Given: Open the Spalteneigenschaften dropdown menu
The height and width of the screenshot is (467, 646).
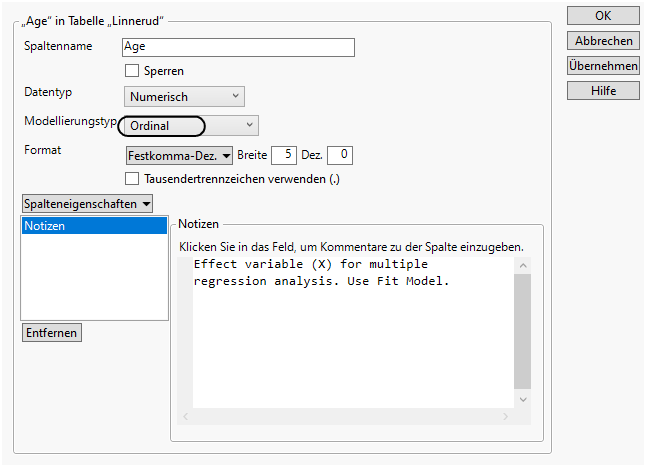Looking at the screenshot, I should pos(88,203).
